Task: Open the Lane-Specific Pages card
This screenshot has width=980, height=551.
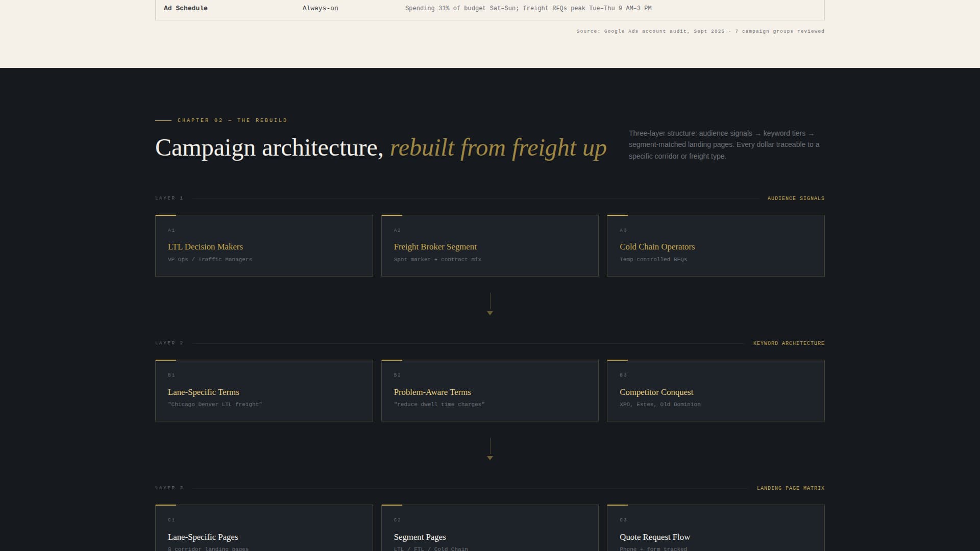Action: 264,528
